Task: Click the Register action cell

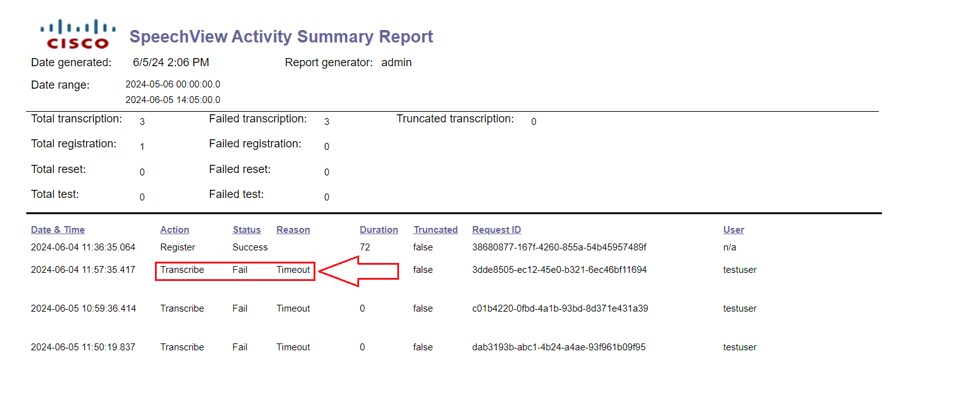Action: [x=177, y=247]
